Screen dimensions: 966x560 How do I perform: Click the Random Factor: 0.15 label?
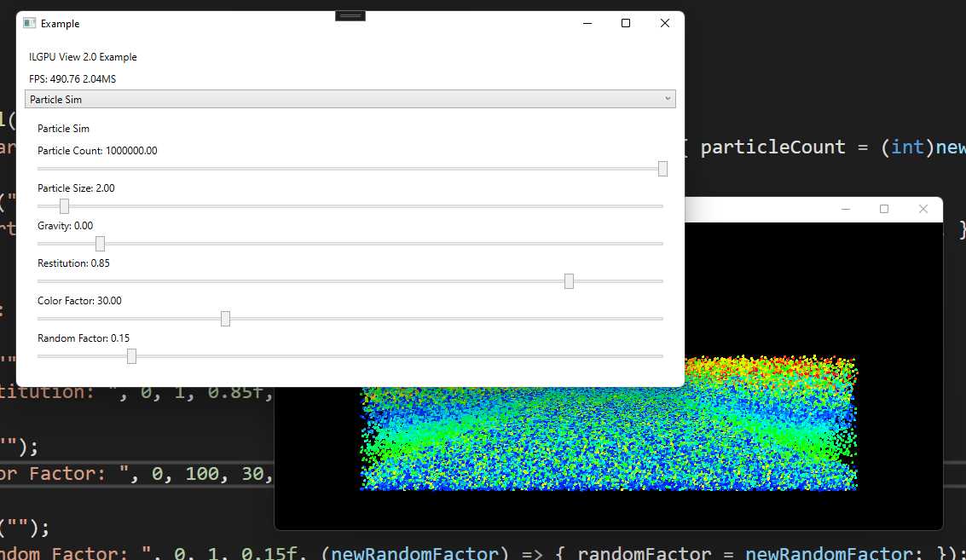84,339
